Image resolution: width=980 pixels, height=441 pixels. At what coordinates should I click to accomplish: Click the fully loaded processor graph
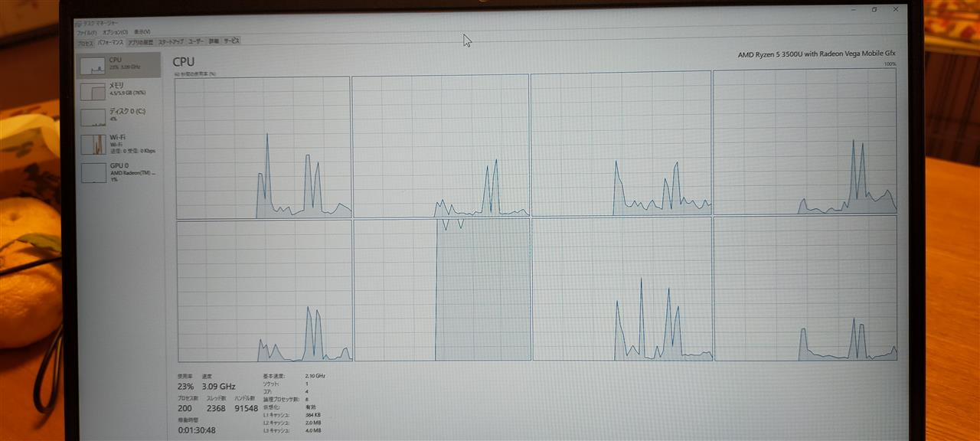click(443, 289)
